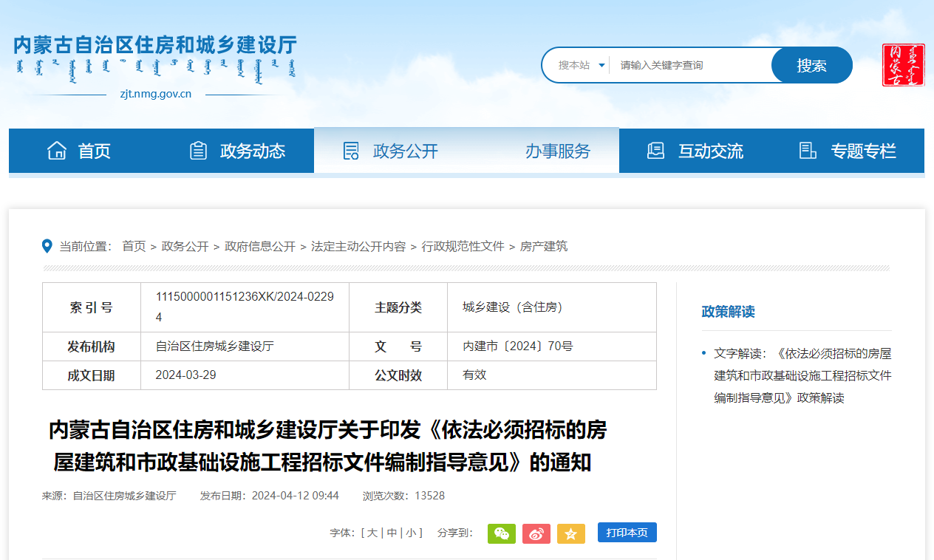Share the article via Weibo icon
Screen dimensions: 934x560
point(536,533)
